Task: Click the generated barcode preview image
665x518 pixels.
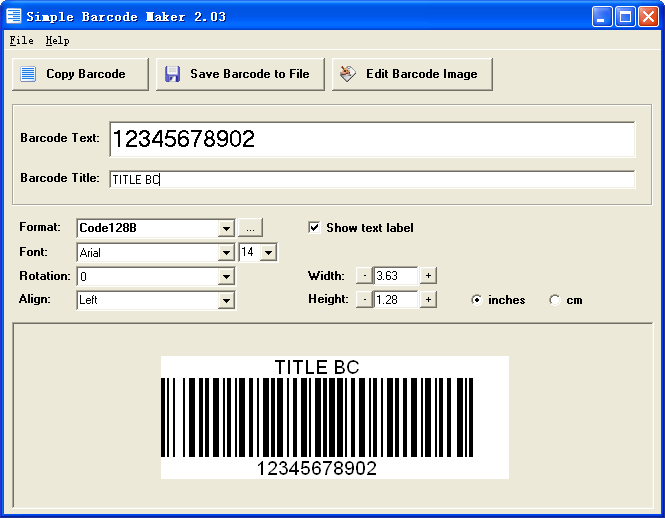Action: coord(335,417)
